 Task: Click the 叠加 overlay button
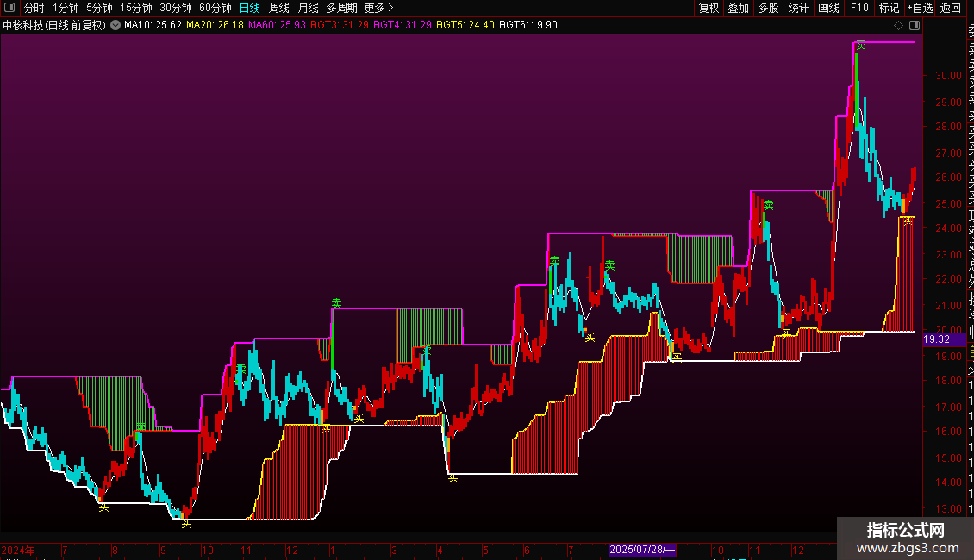click(x=738, y=8)
